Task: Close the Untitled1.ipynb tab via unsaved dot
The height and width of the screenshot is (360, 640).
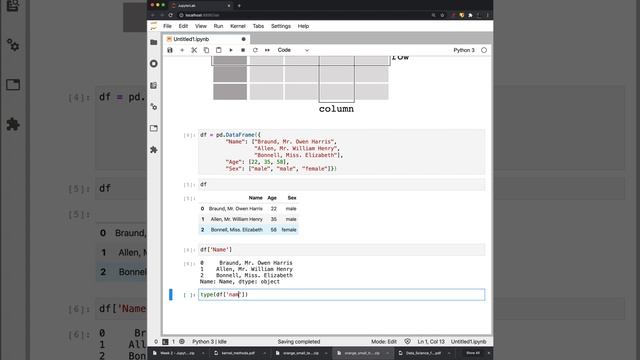Action: pos(244,39)
